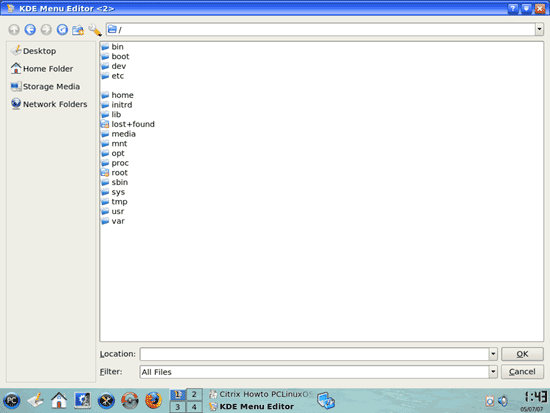This screenshot has height=413, width=550.
Task: Open the configure wrench menu
Action: (95, 30)
